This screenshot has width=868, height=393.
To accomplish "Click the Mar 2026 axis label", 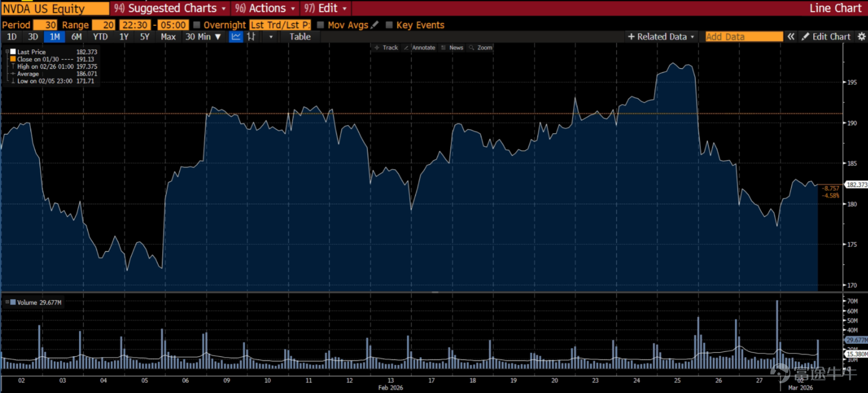I will (x=800, y=388).
